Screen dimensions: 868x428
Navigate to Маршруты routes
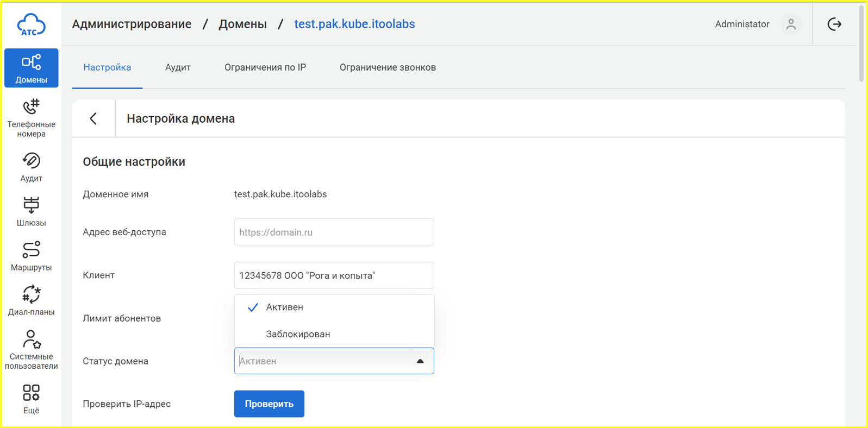click(x=31, y=256)
